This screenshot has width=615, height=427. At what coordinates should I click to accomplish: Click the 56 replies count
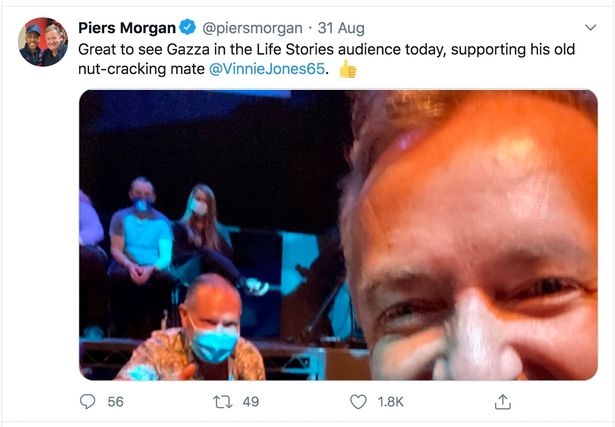click(115, 402)
